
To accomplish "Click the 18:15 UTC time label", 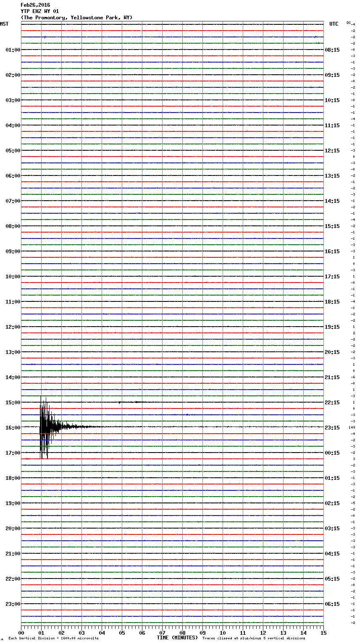I will (x=332, y=302).
